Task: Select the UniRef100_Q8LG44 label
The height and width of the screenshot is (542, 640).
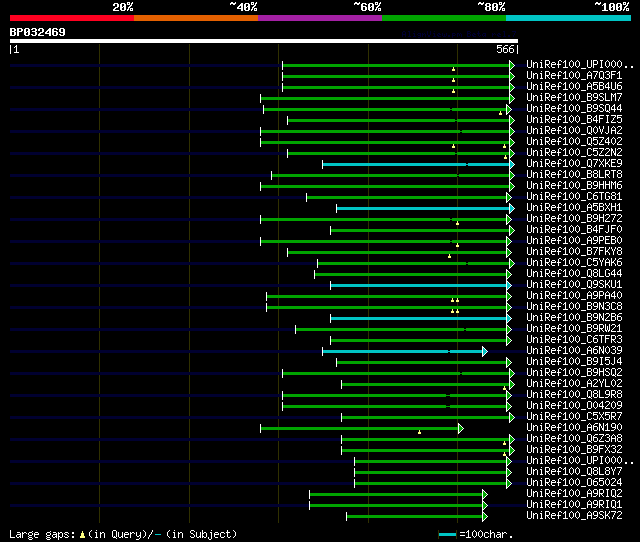Action: pos(574,274)
